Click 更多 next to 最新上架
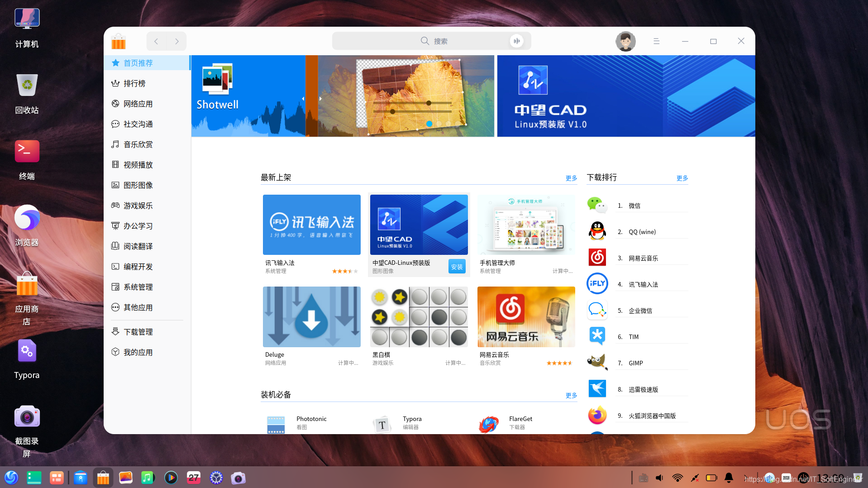 coord(571,178)
